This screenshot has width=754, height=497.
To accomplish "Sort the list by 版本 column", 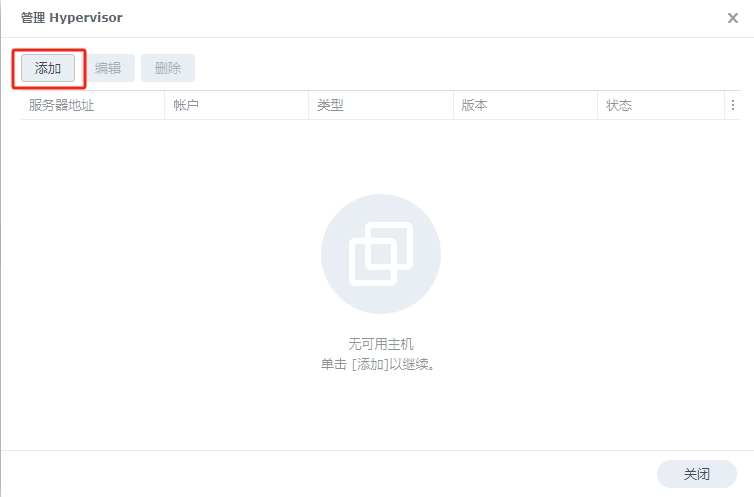I will coord(474,105).
